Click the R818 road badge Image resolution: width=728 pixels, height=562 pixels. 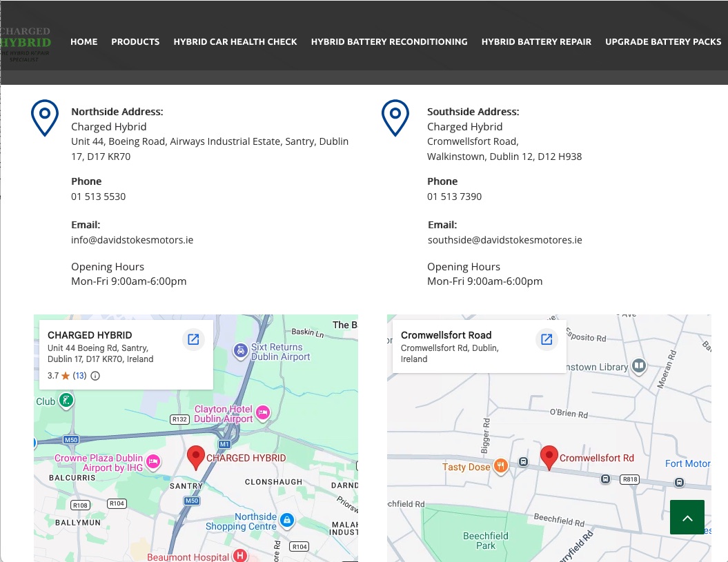[630, 479]
